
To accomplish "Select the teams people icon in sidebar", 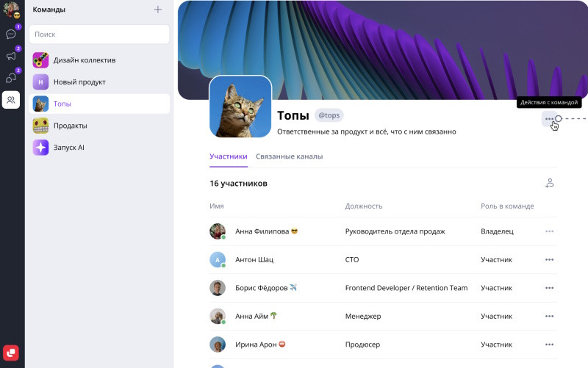I will click(x=11, y=100).
